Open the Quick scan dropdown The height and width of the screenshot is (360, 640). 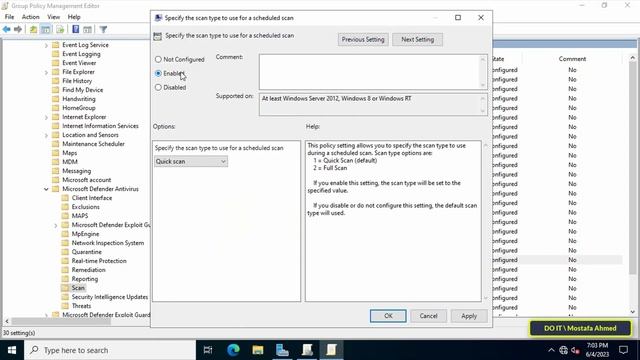(x=191, y=161)
